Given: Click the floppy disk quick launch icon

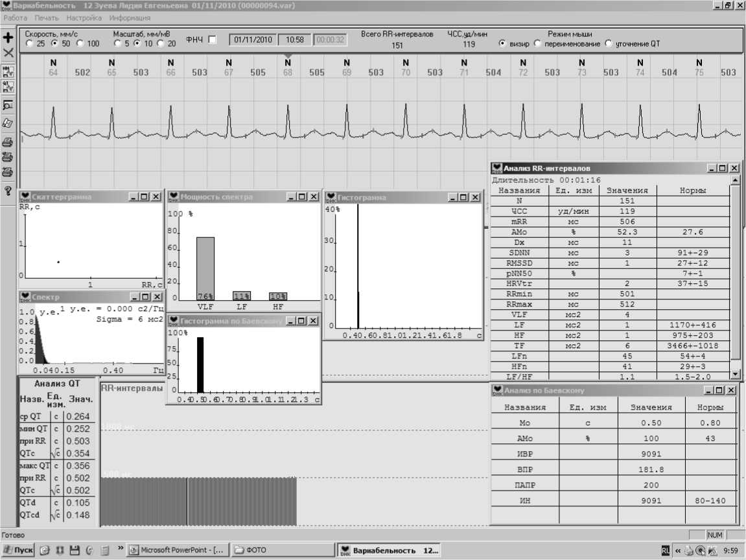Looking at the screenshot, I should (x=75, y=550).
